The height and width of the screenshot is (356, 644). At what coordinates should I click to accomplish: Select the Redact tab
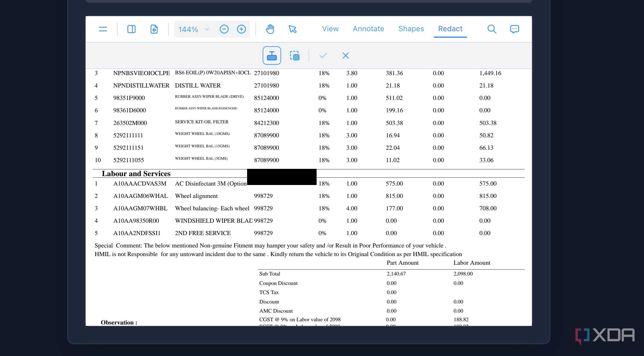click(x=450, y=29)
